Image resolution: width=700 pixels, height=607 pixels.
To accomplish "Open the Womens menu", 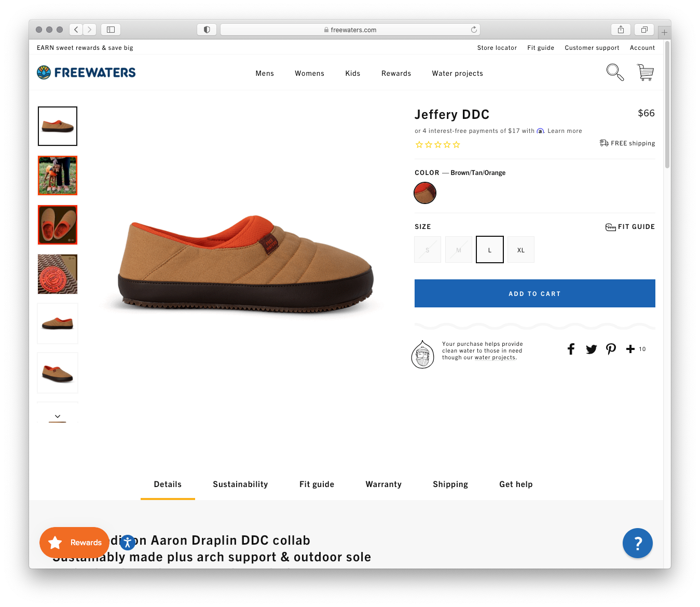I will coord(310,73).
